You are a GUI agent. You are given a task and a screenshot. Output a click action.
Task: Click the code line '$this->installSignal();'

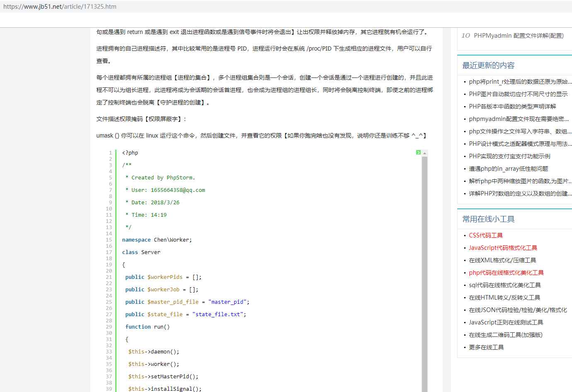point(165,389)
